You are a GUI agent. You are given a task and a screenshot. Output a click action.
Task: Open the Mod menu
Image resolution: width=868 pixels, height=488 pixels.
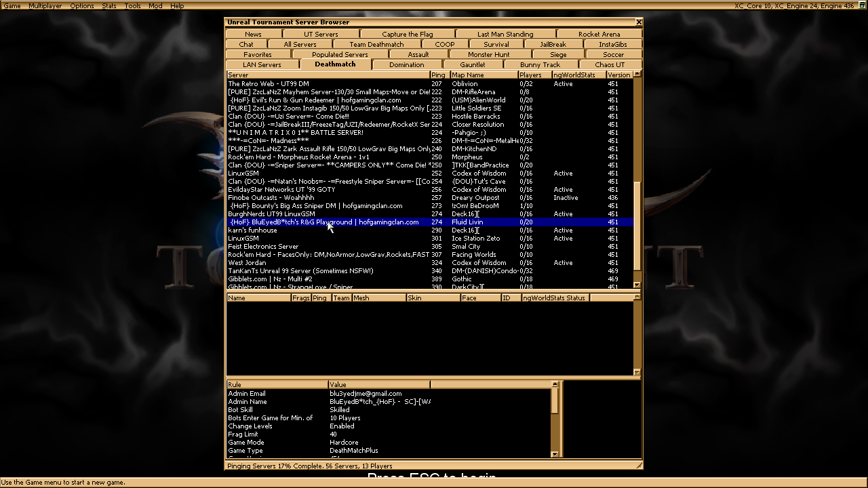pyautogui.click(x=155, y=5)
